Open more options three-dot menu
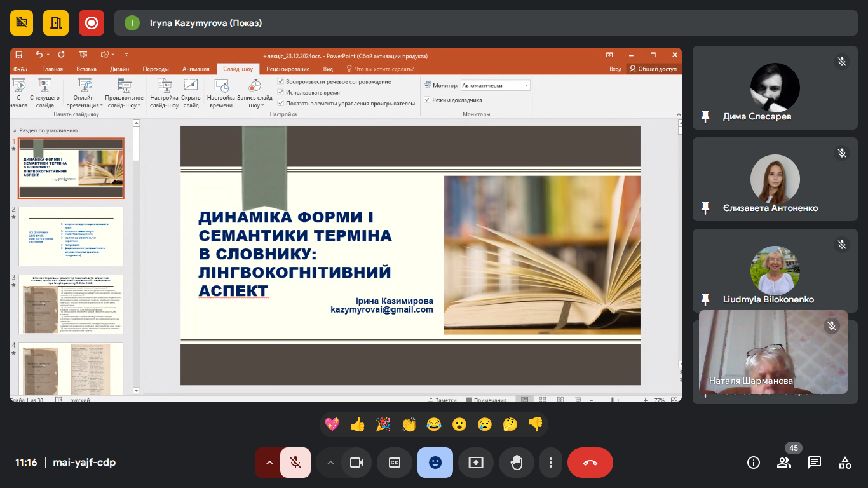This screenshot has height=488, width=868. 551,463
